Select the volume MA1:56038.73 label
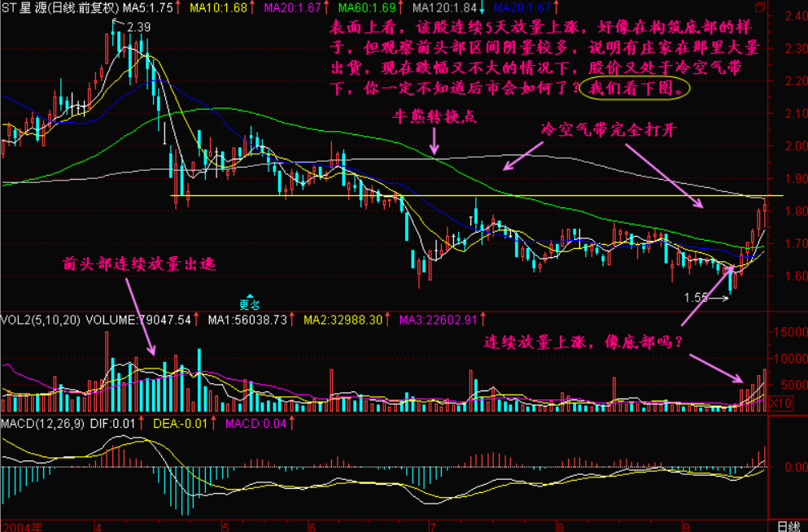This screenshot has width=808, height=532. (x=247, y=321)
